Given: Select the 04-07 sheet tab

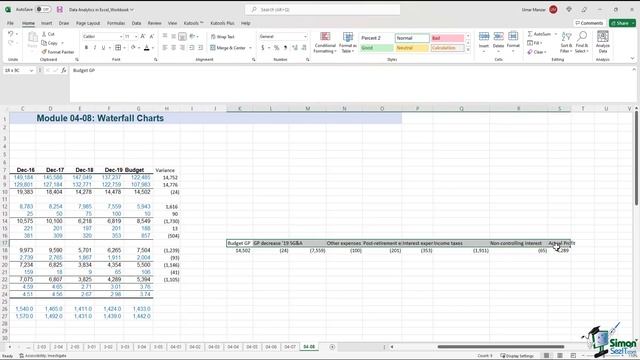Looking at the screenshot, I should click(x=290, y=347).
